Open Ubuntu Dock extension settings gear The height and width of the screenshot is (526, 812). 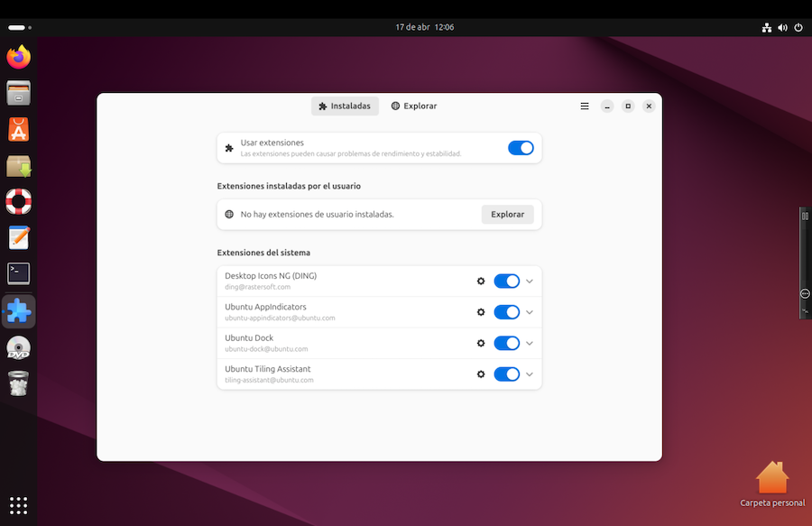(x=481, y=343)
